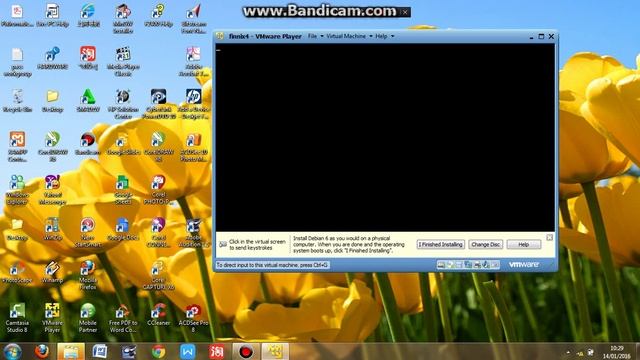640x360 pixels.
Task: Launch Corel PHOTO-PAINT desktop shortcut
Action: (158, 189)
